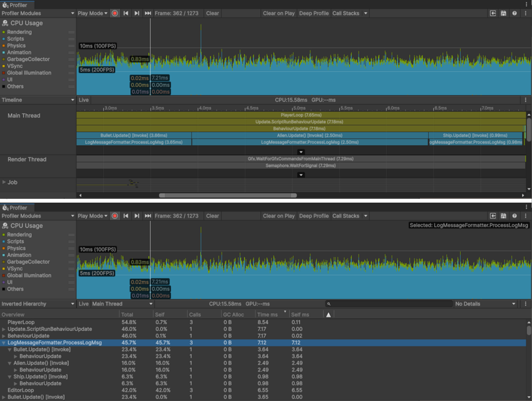This screenshot has height=401, width=532.
Task: Open Call Stacks arrow dropdown, top window
Action: [x=366, y=13]
